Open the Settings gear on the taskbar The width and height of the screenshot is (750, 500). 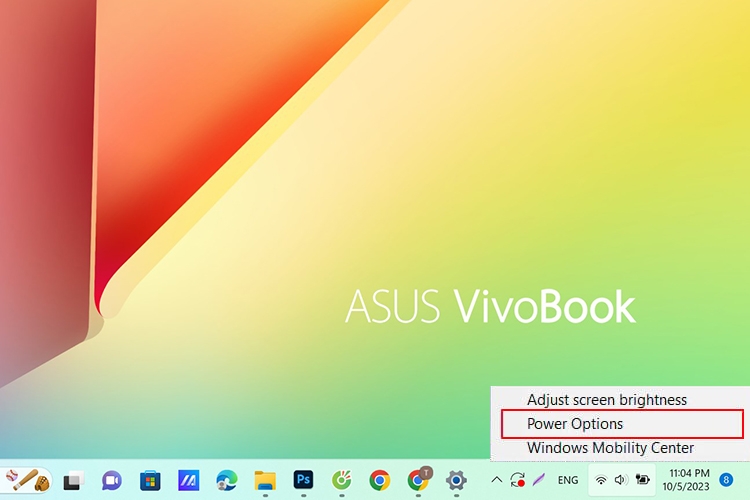456,480
